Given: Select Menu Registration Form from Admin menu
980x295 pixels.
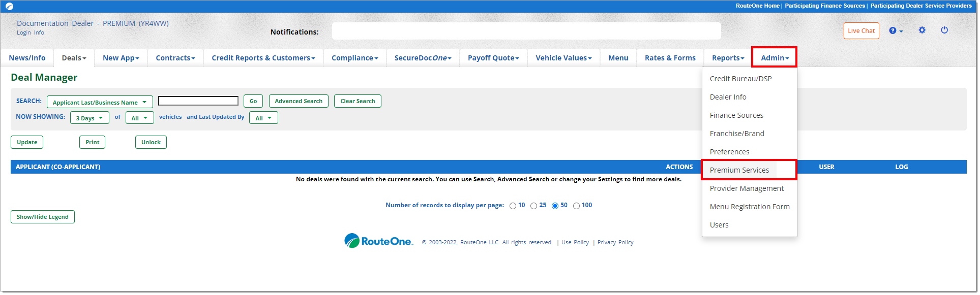Looking at the screenshot, I should coord(750,207).
